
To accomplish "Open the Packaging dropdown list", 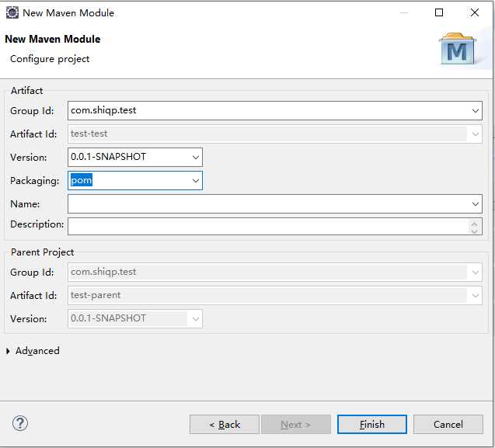I will pyautogui.click(x=195, y=181).
